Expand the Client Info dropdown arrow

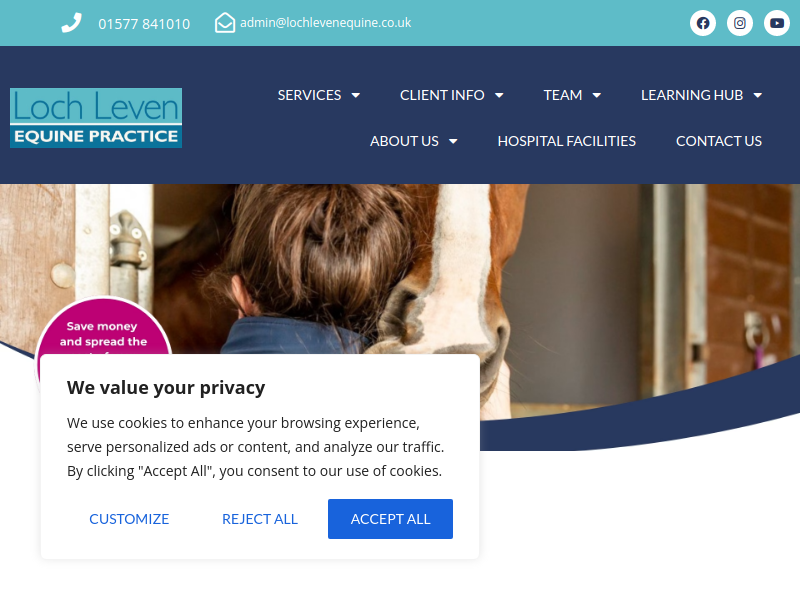point(499,95)
